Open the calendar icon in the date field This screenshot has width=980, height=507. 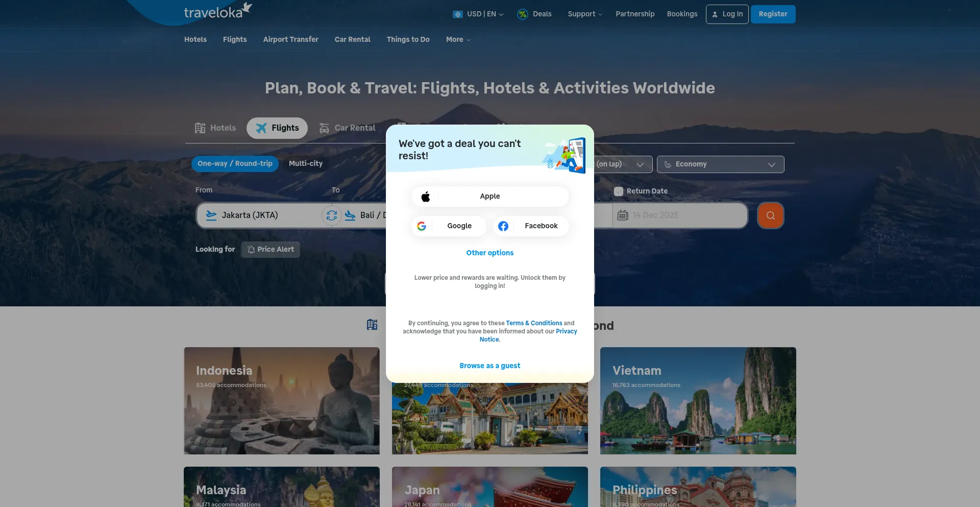[x=623, y=215]
